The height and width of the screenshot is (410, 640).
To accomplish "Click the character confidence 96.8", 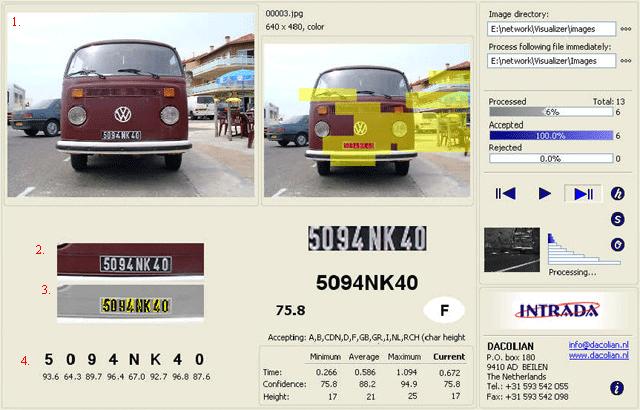I will point(180,377).
